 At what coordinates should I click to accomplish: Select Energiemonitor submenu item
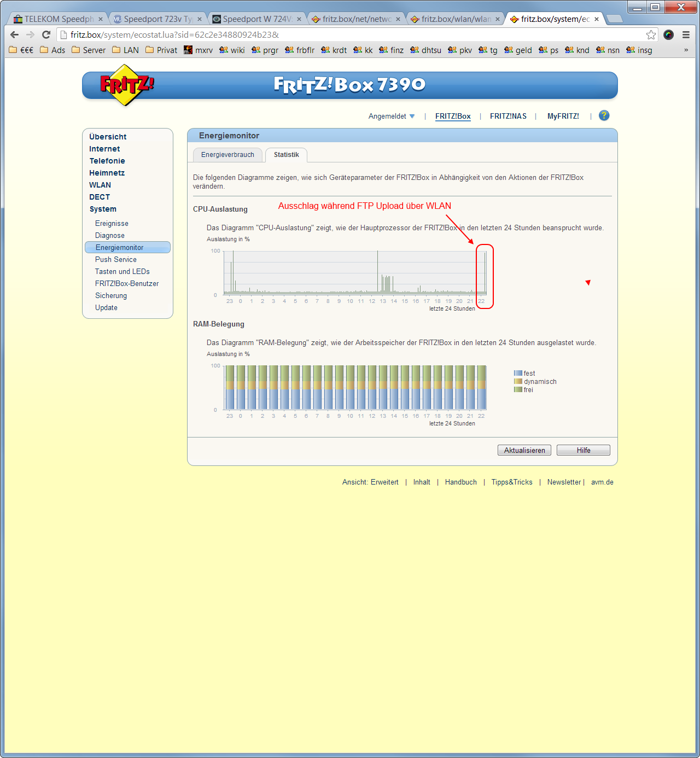coord(127,247)
